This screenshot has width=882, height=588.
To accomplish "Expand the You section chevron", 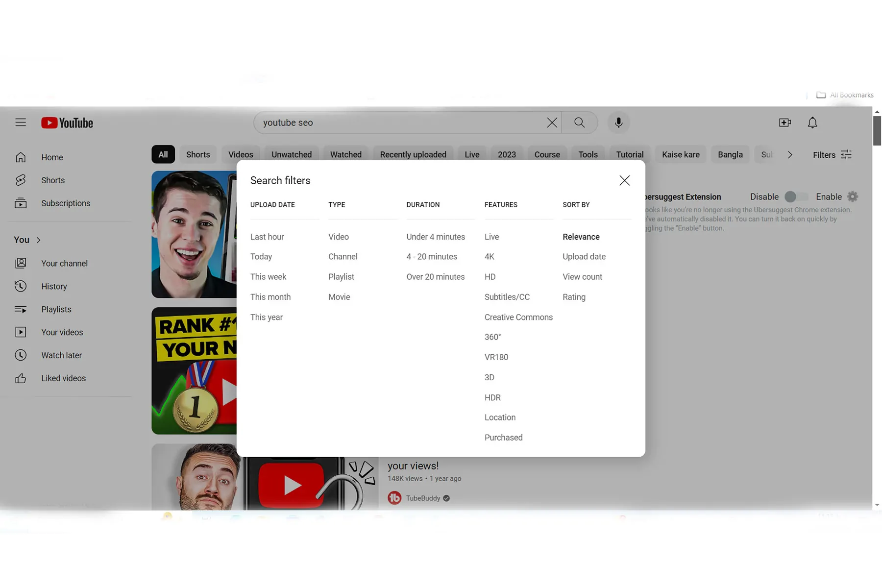I will coord(38,240).
